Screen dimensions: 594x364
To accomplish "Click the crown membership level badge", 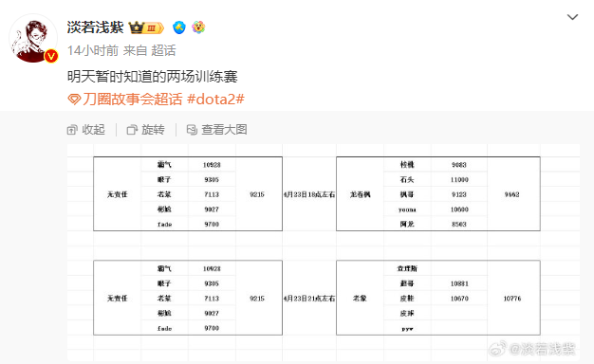I will (146, 27).
